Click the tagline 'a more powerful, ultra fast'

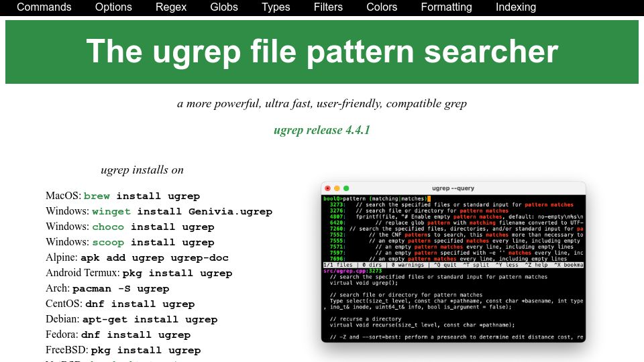pyautogui.click(x=322, y=103)
